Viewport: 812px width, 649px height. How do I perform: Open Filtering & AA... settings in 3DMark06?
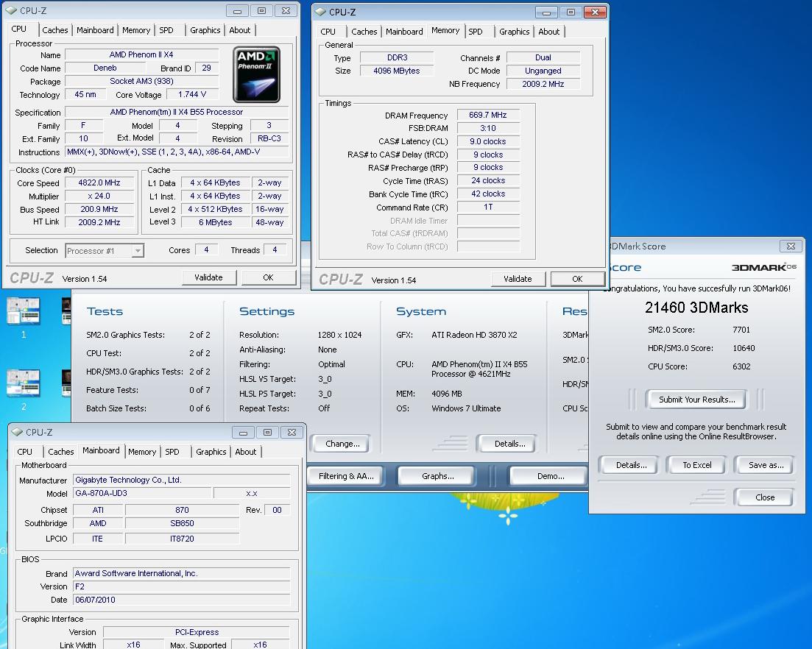pyautogui.click(x=346, y=476)
